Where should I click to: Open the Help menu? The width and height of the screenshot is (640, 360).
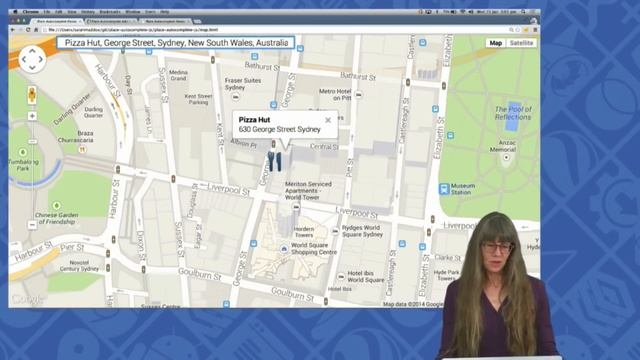pos(164,12)
